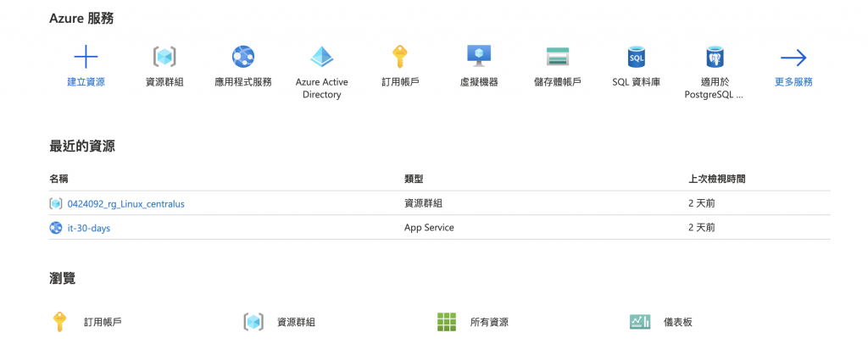The height and width of the screenshot is (349, 868).
Task: Click the plus icon for 建立資源
Action: pos(86,57)
